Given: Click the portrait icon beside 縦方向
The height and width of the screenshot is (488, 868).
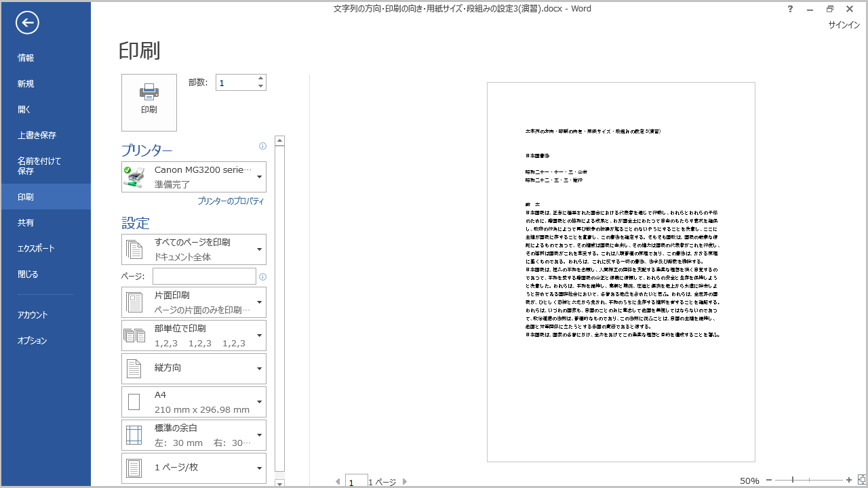Looking at the screenshot, I should pyautogui.click(x=134, y=369).
